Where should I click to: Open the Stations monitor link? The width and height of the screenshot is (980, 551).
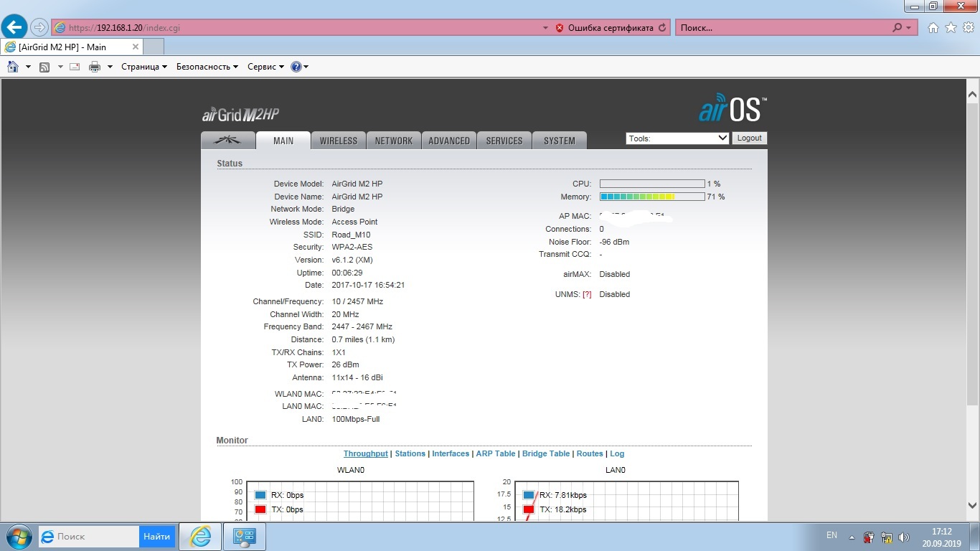[410, 453]
